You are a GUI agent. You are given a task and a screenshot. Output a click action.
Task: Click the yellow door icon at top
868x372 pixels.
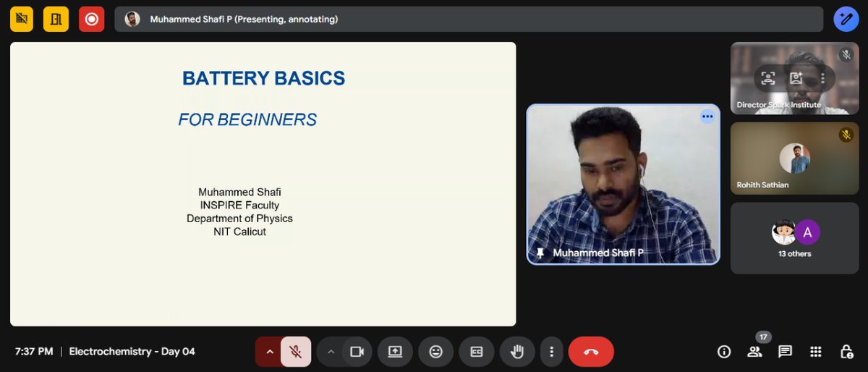(56, 20)
